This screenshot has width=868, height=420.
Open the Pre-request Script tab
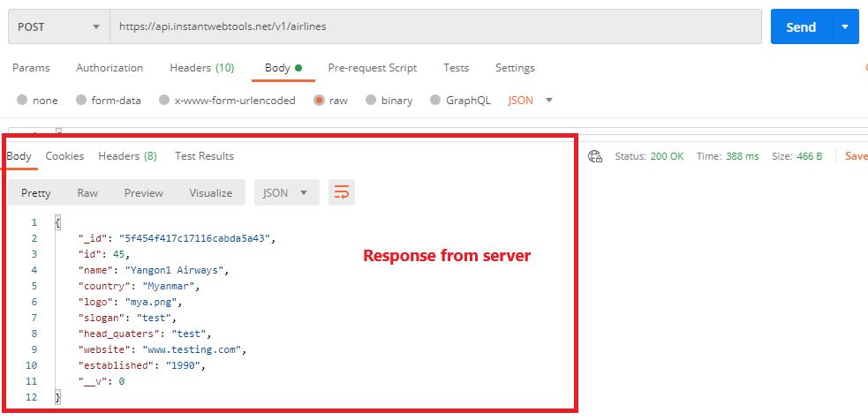[x=372, y=68]
